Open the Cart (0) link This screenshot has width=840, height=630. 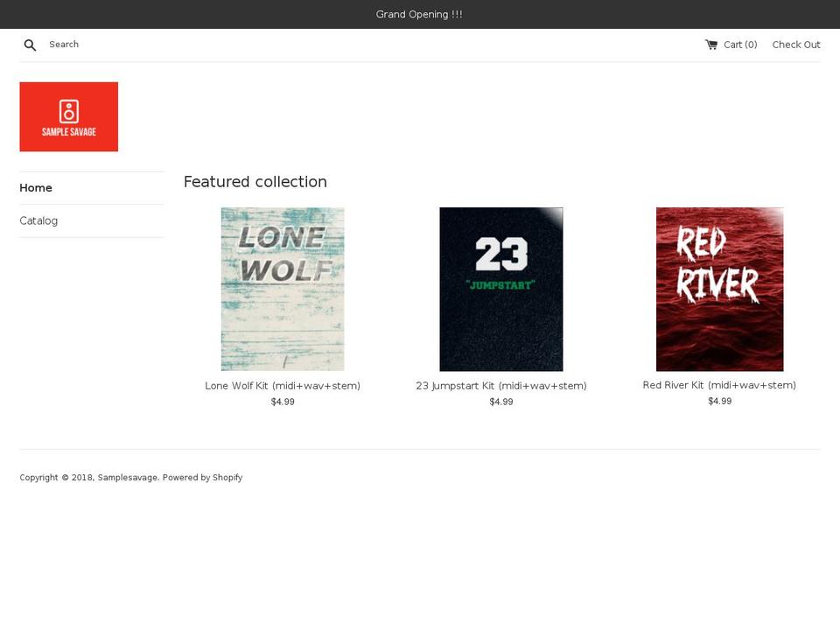(731, 45)
